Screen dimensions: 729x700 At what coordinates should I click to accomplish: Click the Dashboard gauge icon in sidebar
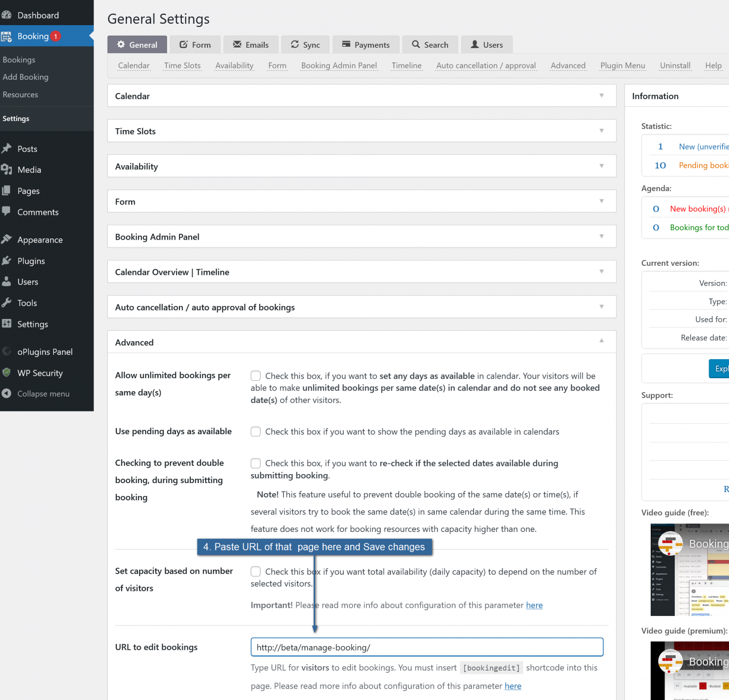pyautogui.click(x=7, y=15)
